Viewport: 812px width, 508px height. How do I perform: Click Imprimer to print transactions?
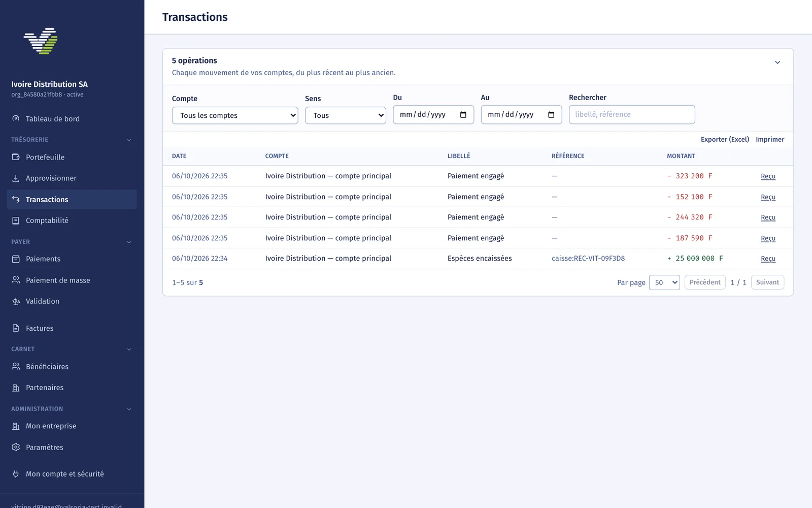(x=770, y=139)
